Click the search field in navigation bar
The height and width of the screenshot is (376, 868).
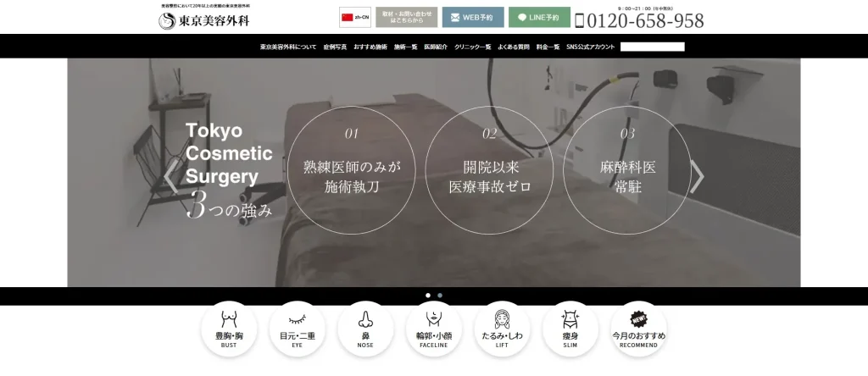click(652, 47)
